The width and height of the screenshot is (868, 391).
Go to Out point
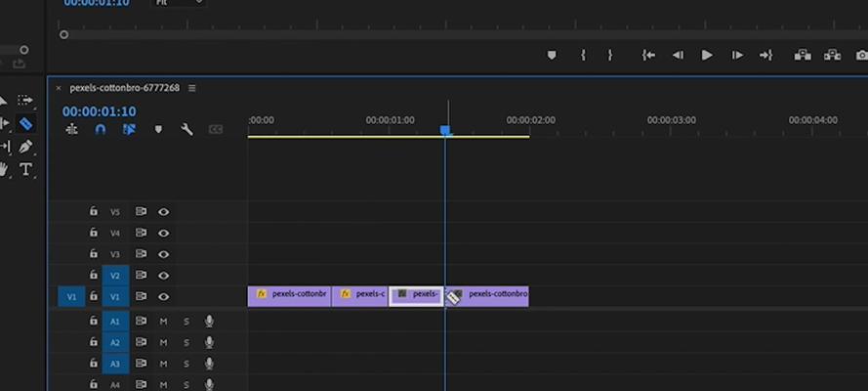[766, 56]
